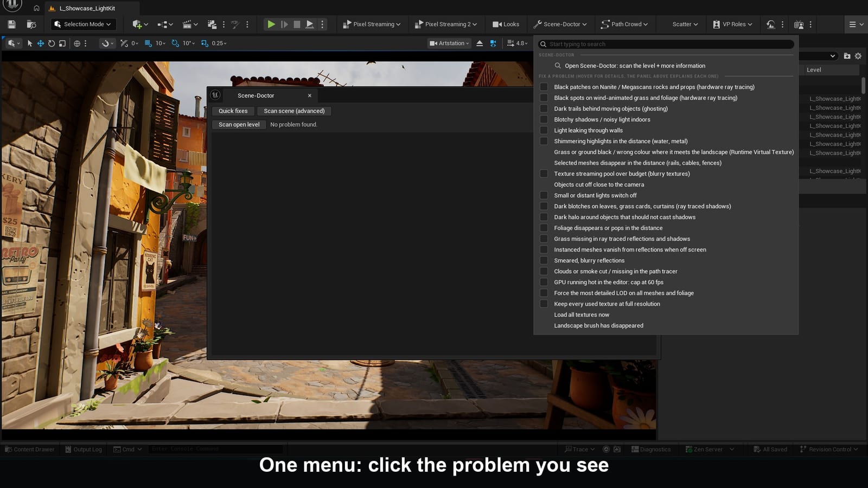Activate the Scale tool

click(x=62, y=43)
